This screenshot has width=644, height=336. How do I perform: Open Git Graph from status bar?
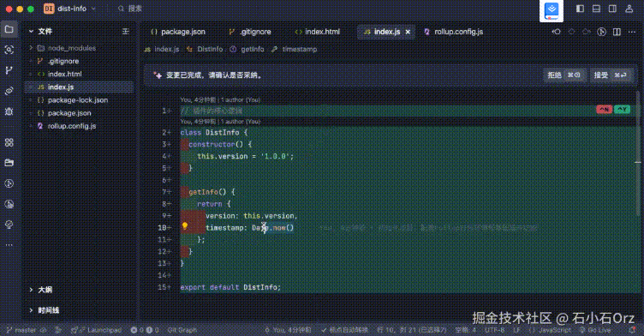click(182, 330)
